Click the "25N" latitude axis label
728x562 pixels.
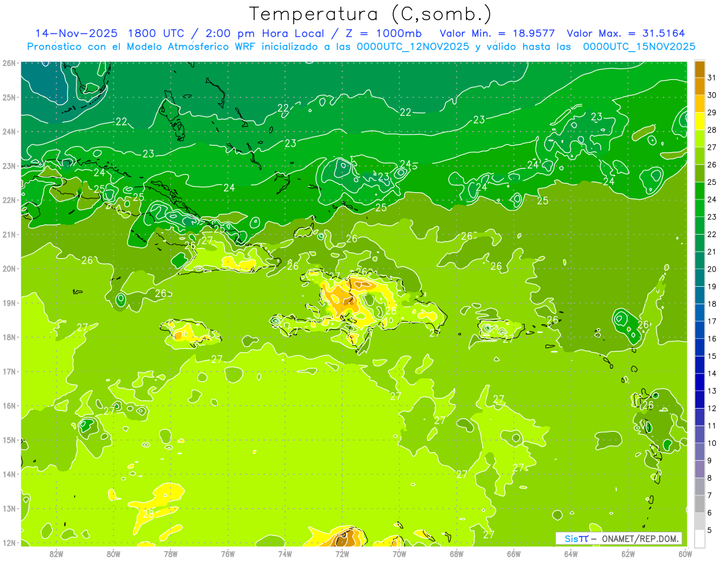point(9,98)
